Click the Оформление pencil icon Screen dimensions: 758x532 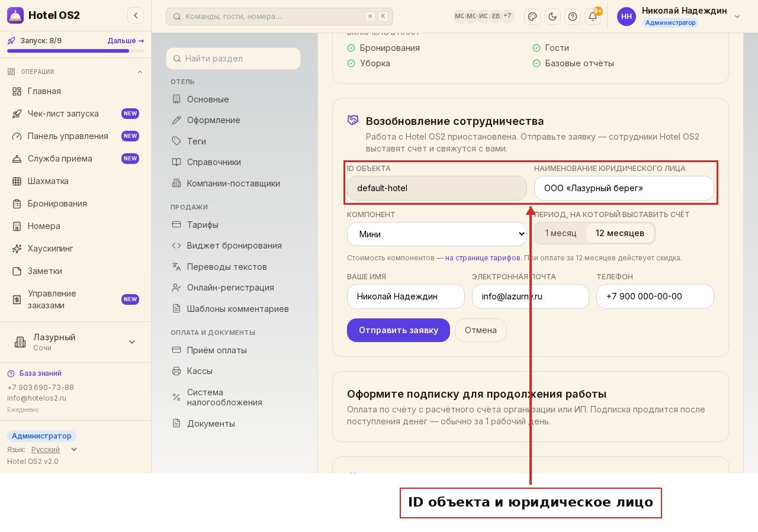pos(176,120)
